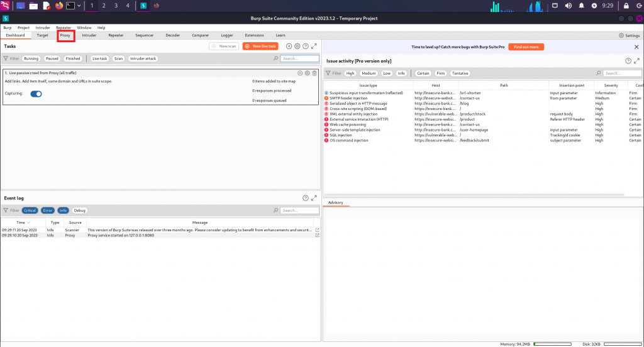Click the New scan button
The image size is (644, 347).
[224, 47]
